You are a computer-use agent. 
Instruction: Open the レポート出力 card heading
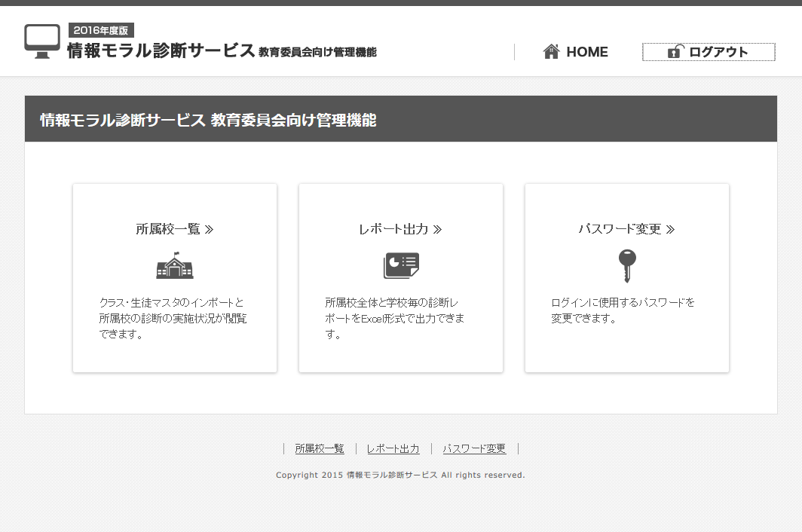point(400,229)
